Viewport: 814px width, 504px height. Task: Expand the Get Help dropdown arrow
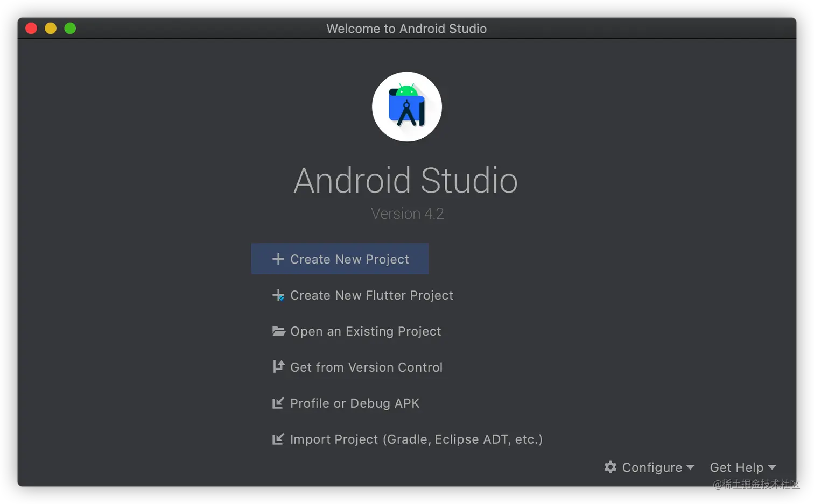pyautogui.click(x=772, y=467)
